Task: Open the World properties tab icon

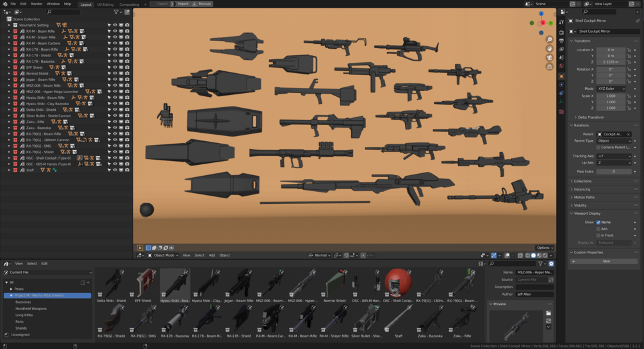Action: (561, 66)
